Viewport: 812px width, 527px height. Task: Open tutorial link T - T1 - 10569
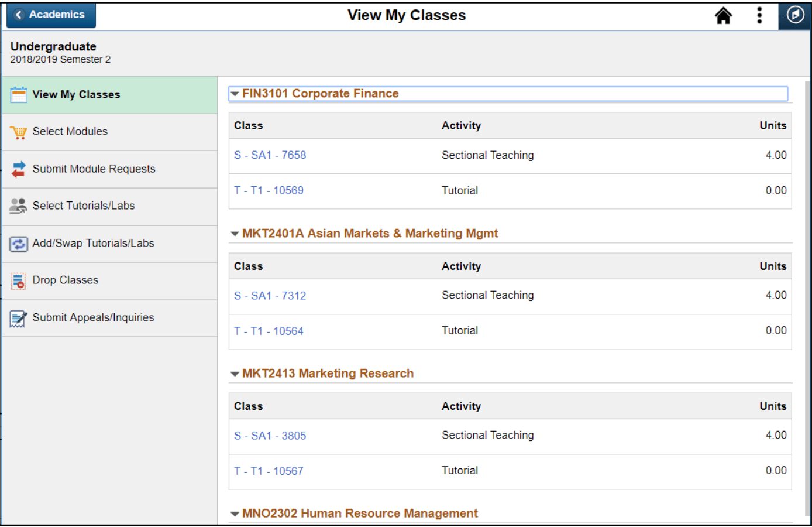tap(269, 190)
